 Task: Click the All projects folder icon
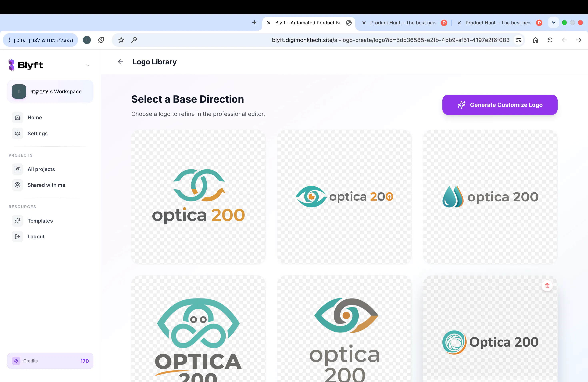[18, 169]
